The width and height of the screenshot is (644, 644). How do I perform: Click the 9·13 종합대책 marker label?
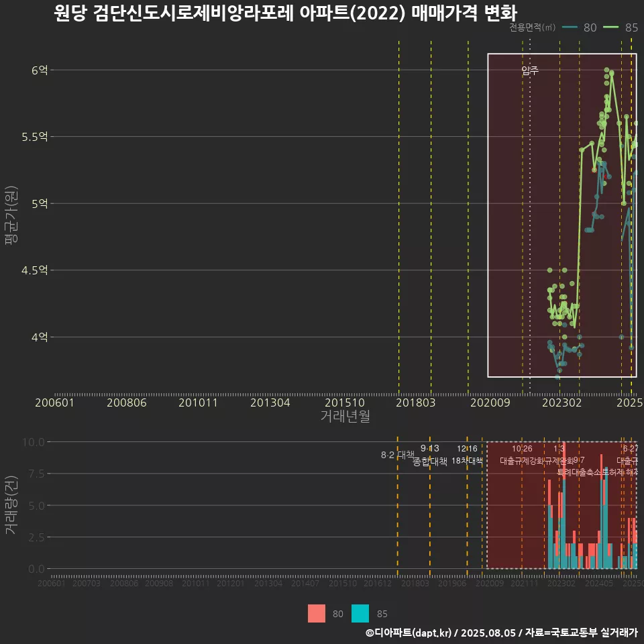tap(429, 455)
